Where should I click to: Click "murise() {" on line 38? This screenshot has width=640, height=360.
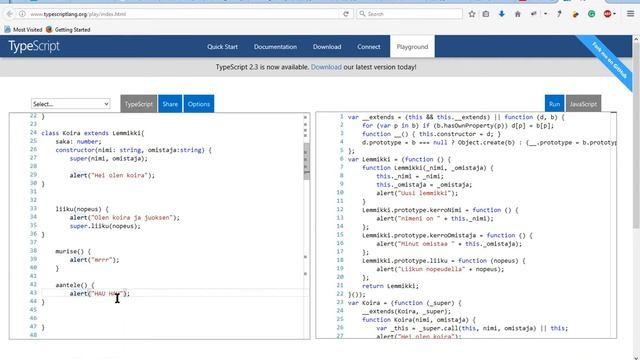[73, 251]
